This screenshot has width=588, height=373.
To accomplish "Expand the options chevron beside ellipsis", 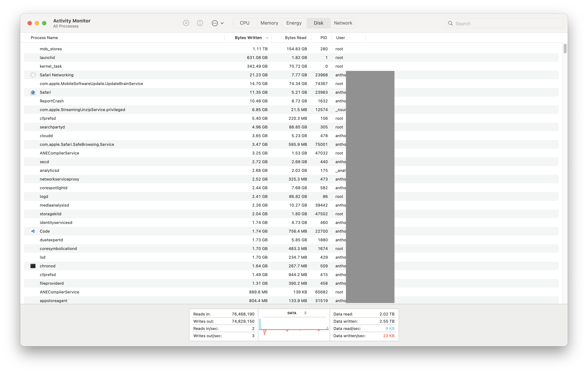I will 222,23.
